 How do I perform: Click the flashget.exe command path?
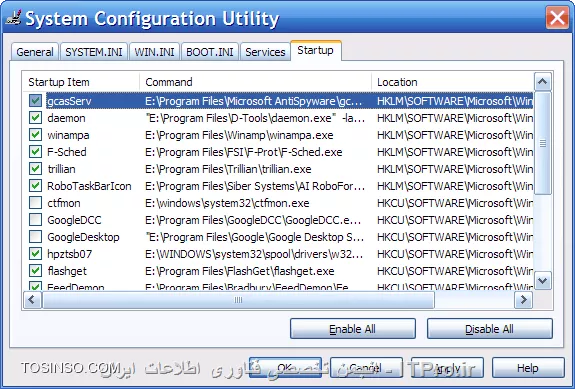[239, 271]
